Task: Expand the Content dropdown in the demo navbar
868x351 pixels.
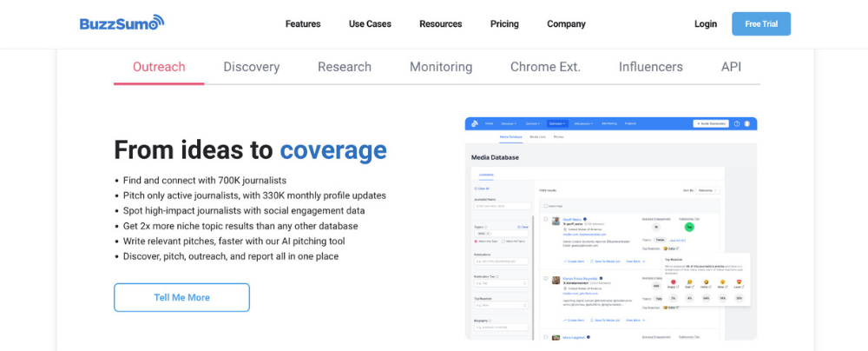Action: pos(533,123)
